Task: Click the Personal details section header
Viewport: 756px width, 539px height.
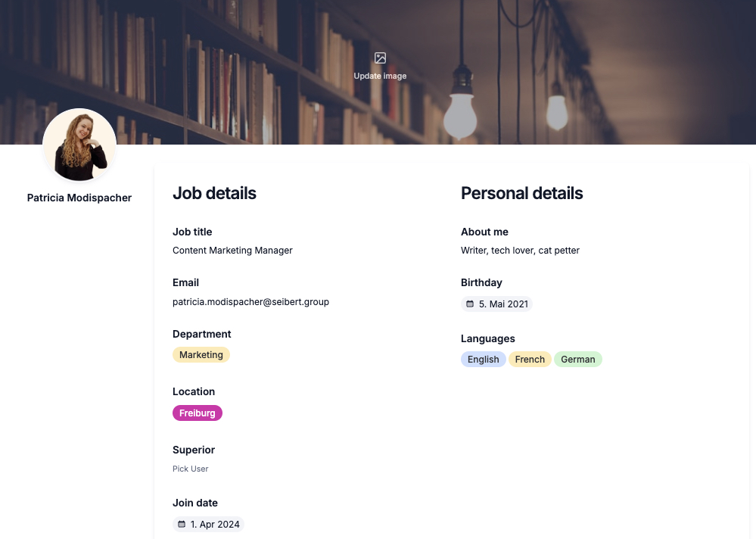Action: [521, 193]
